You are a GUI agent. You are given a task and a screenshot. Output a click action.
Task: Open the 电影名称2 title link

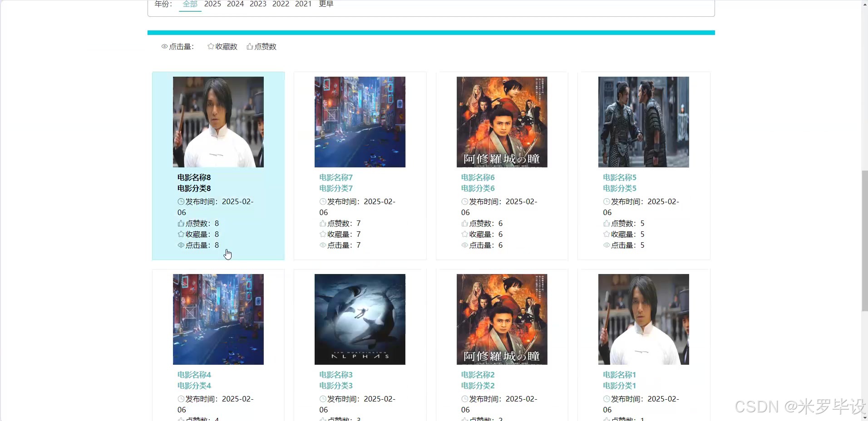(478, 375)
